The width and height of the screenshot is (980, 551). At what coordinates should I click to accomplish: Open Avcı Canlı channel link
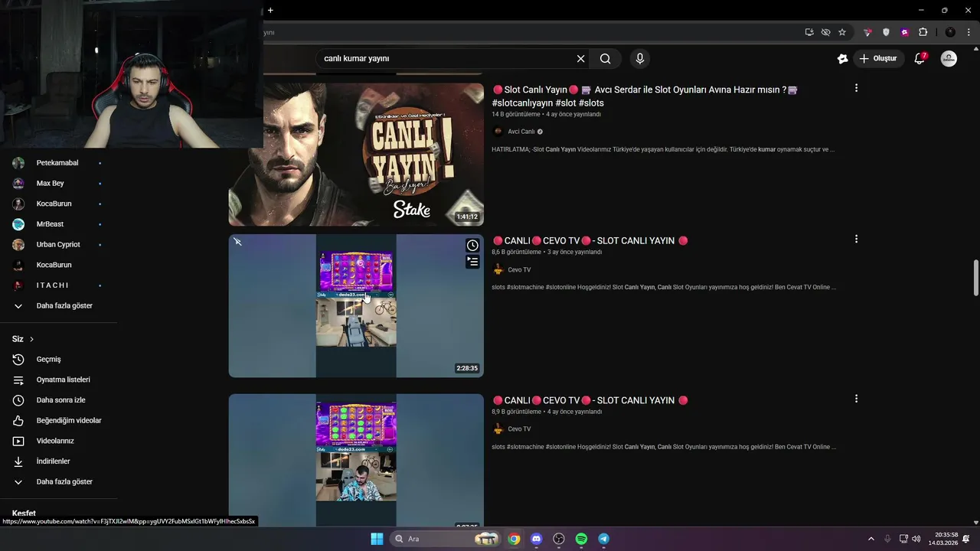click(521, 132)
